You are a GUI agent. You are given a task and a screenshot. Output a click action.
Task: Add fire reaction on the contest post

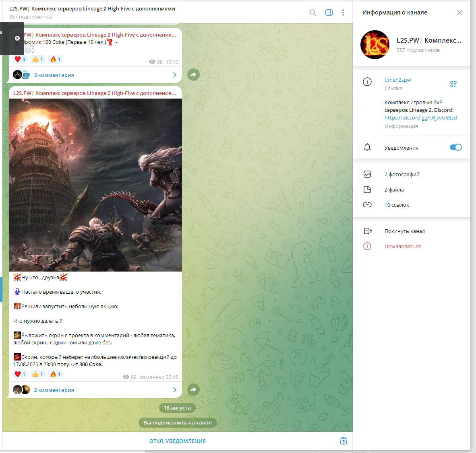pyautogui.click(x=55, y=375)
